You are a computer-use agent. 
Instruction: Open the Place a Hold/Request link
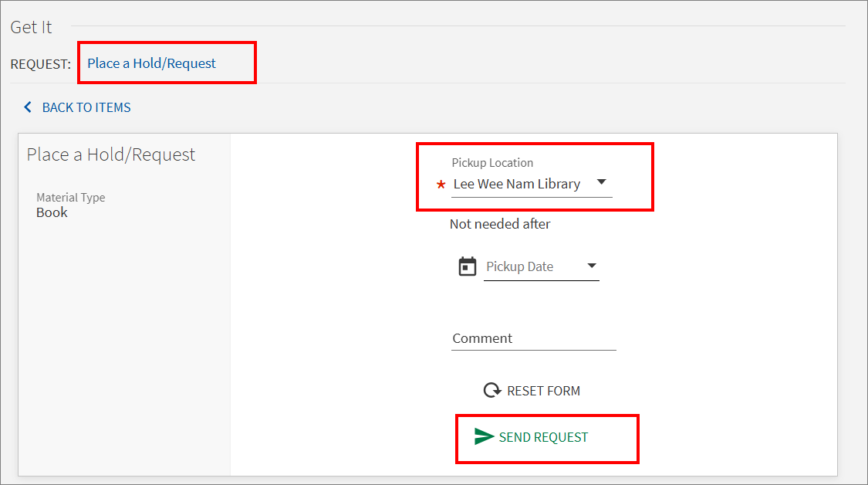pos(151,63)
